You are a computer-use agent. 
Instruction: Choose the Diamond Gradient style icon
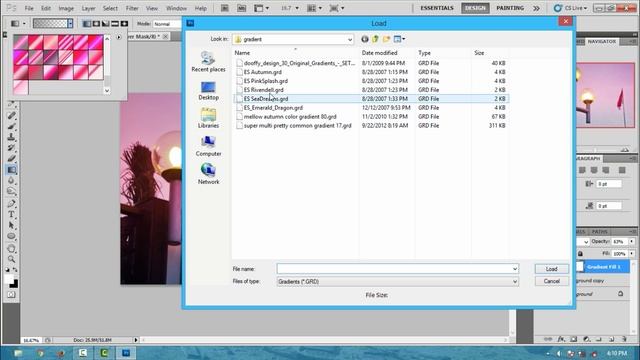click(124, 24)
